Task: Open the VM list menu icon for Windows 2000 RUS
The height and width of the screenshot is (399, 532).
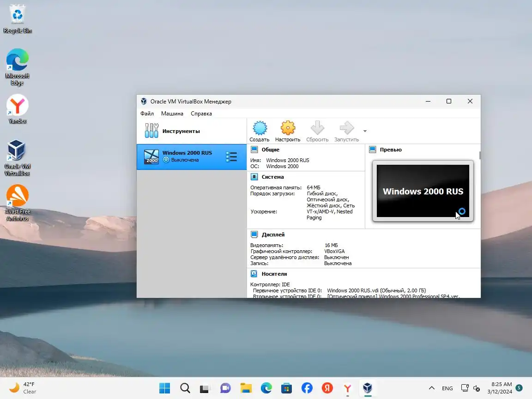Action: pyautogui.click(x=231, y=157)
